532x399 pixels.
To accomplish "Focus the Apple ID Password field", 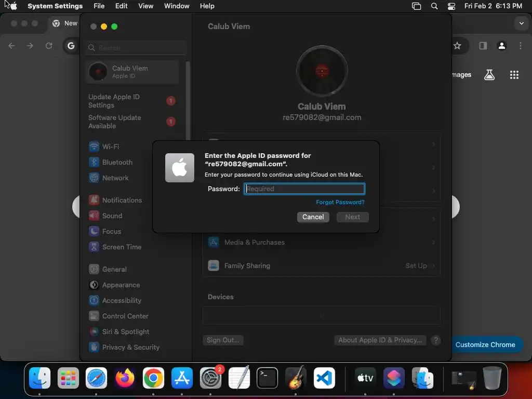I will (304, 189).
